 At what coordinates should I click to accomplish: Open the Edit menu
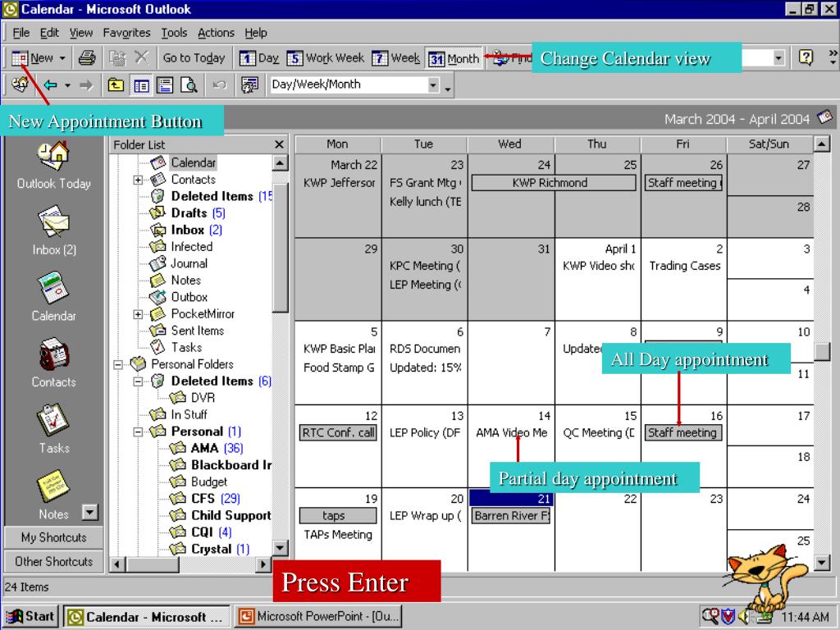click(x=49, y=33)
